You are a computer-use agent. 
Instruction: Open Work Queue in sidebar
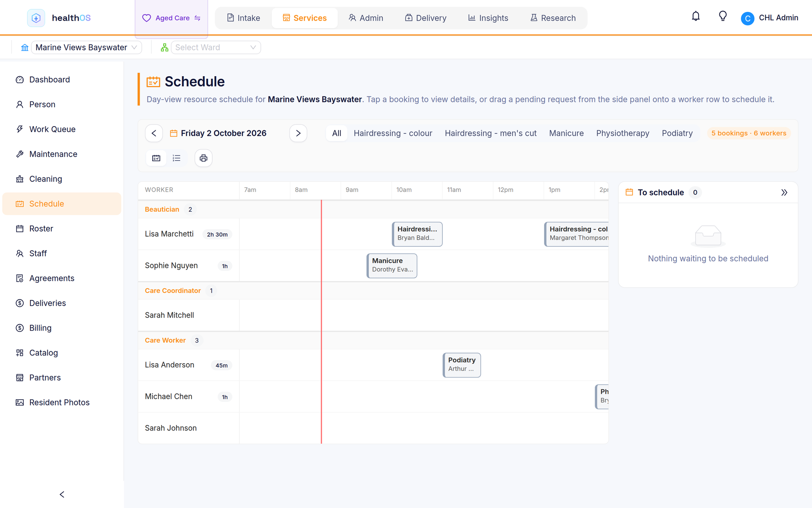(x=62, y=129)
